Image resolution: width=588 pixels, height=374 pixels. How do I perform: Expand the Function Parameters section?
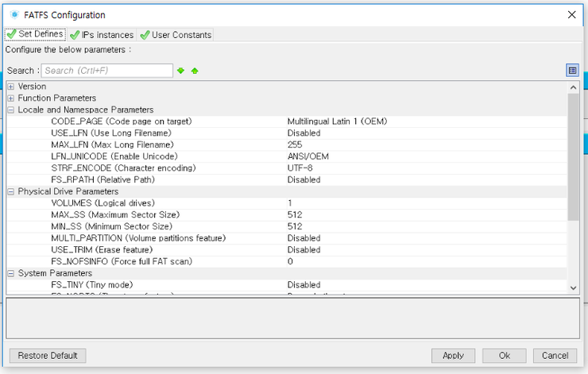(11, 98)
